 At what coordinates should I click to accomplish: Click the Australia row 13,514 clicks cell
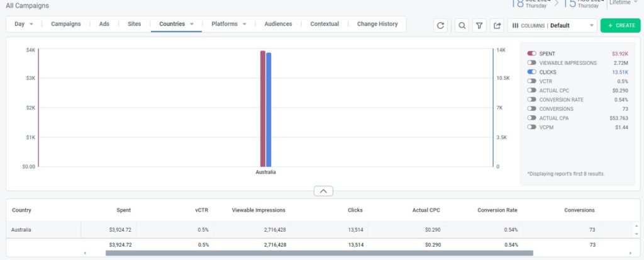(x=356, y=230)
